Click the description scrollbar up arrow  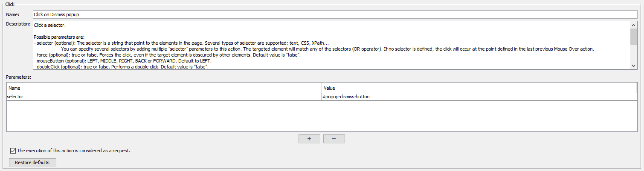[633, 25]
